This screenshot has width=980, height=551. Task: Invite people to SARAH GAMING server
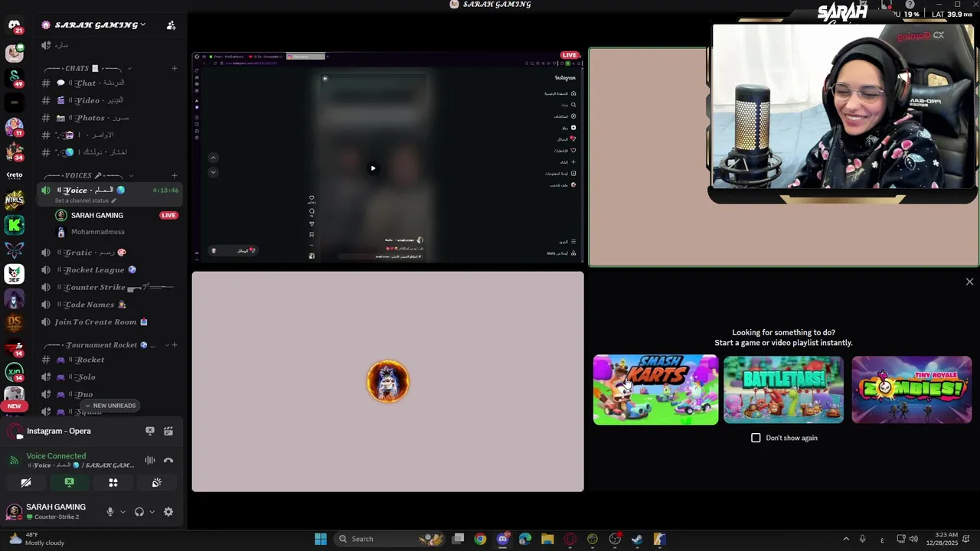(171, 25)
